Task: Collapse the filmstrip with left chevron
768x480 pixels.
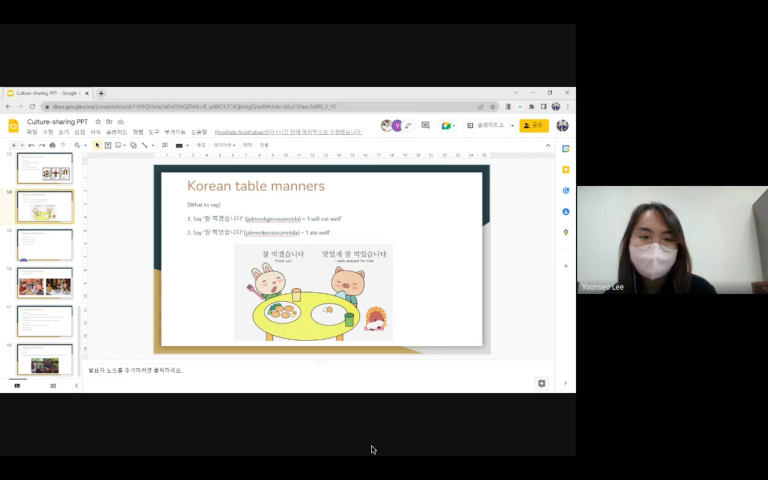Action: [x=76, y=386]
